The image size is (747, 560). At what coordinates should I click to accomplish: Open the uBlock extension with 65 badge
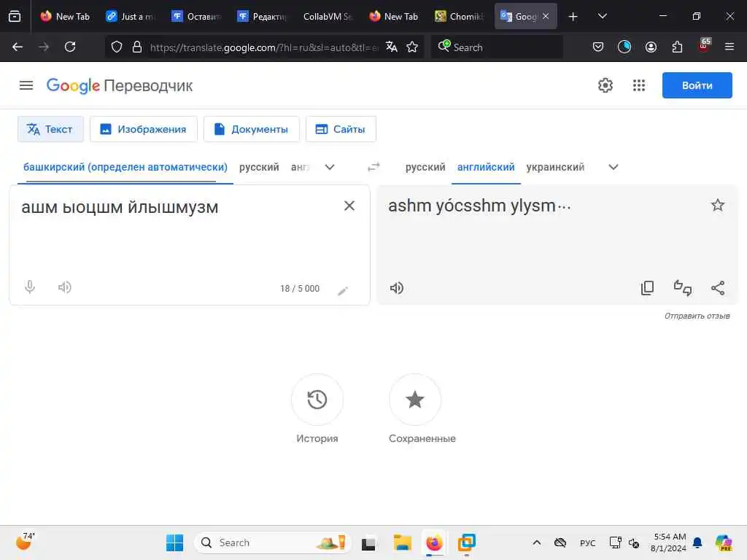pyautogui.click(x=704, y=45)
